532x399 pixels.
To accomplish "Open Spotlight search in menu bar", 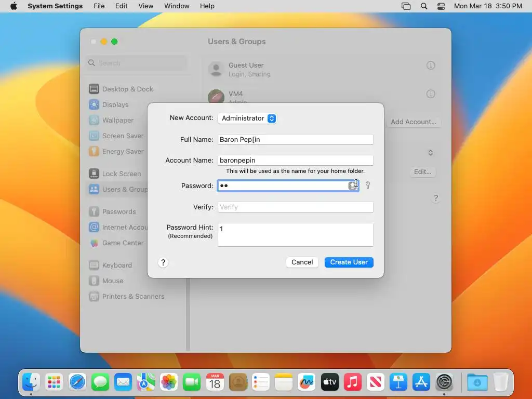I will [424, 6].
